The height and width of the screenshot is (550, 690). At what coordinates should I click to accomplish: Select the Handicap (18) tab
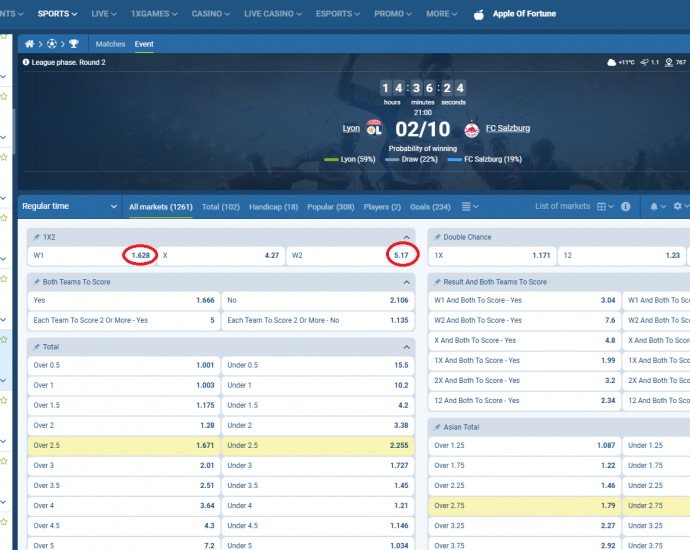pos(273,207)
